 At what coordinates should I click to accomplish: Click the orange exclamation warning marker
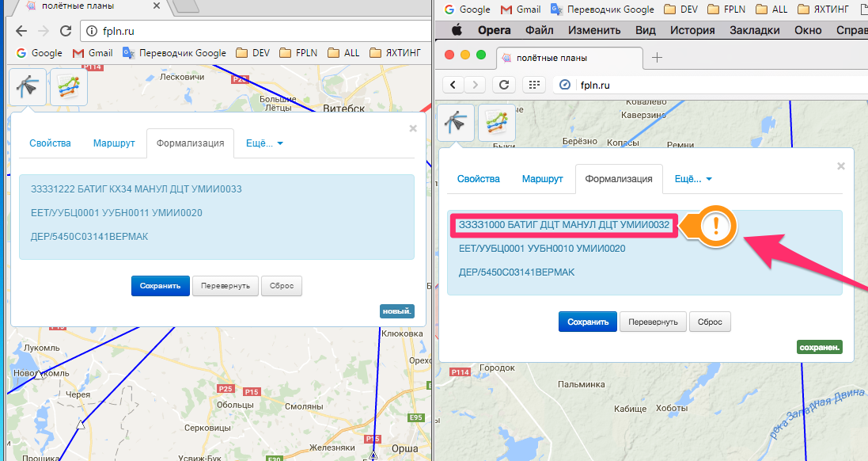click(716, 226)
